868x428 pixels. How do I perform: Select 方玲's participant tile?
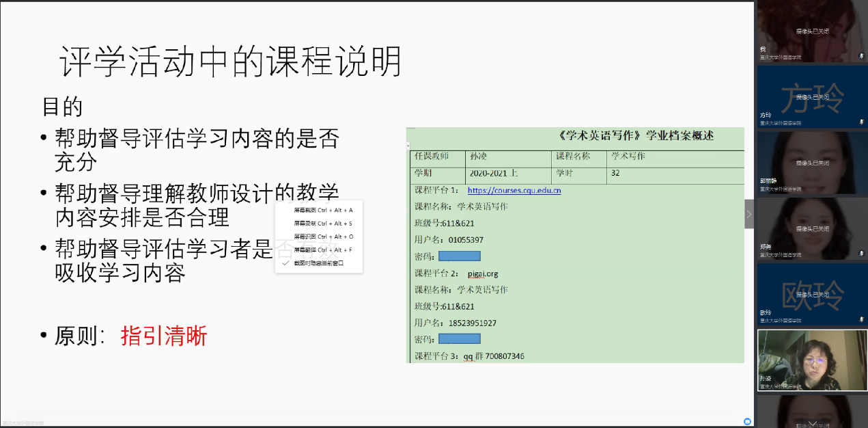pyautogui.click(x=812, y=96)
